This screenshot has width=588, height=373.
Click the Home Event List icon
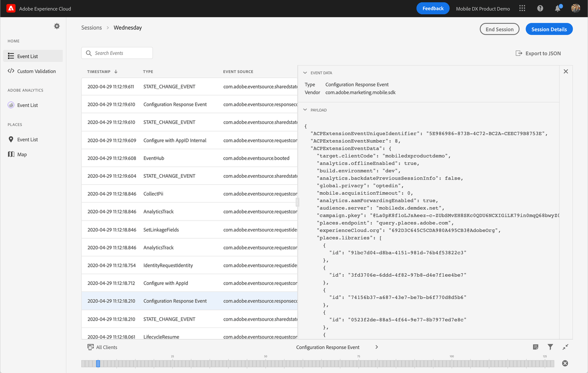click(11, 56)
